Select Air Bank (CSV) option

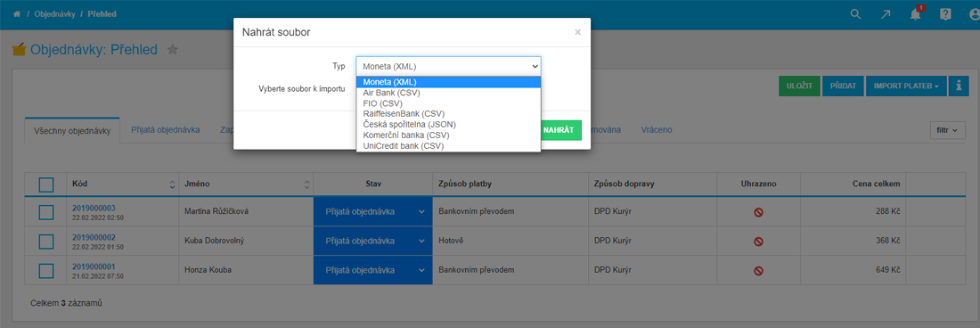448,93
